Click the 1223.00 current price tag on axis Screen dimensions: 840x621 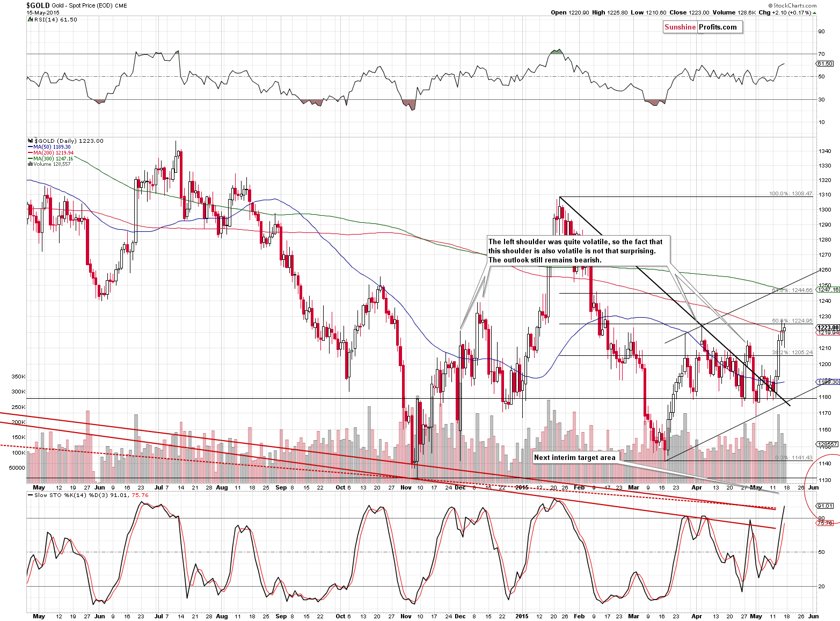point(828,327)
